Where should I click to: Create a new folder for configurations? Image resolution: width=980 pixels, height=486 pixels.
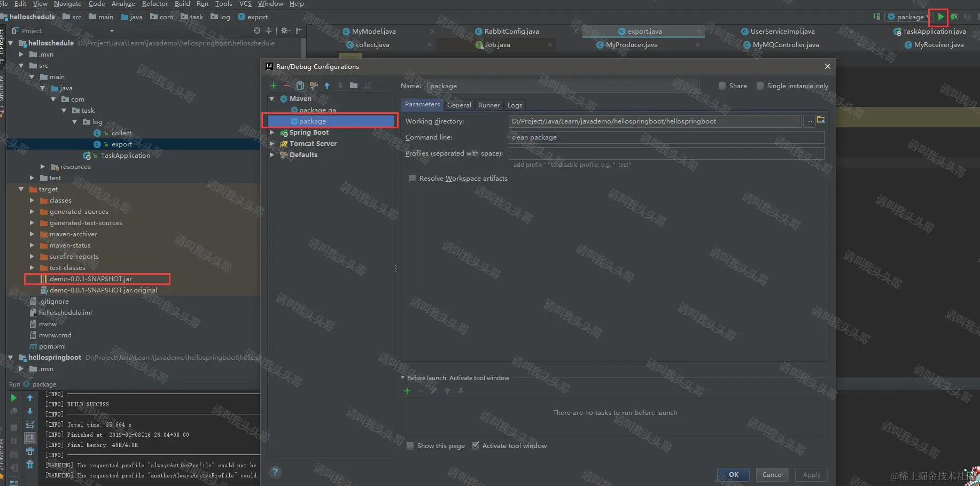pyautogui.click(x=354, y=86)
